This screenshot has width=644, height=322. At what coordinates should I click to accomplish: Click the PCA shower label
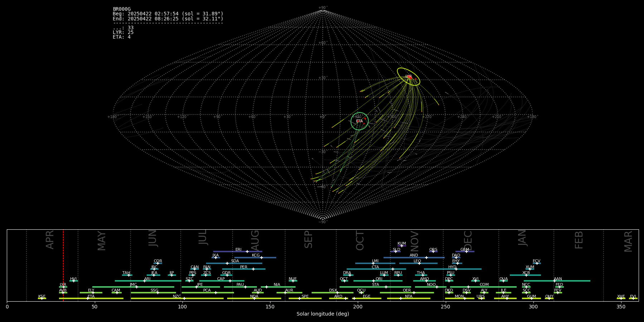pyautogui.click(x=207, y=291)
